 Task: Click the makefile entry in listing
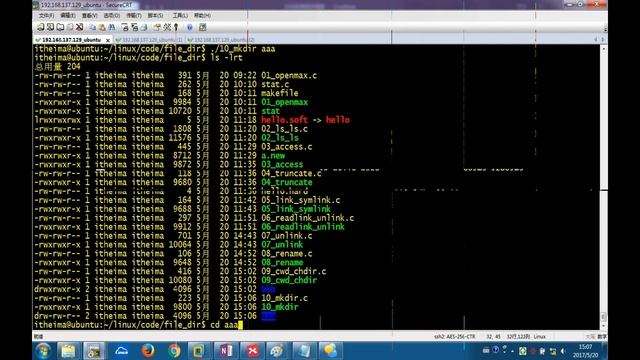click(x=280, y=93)
